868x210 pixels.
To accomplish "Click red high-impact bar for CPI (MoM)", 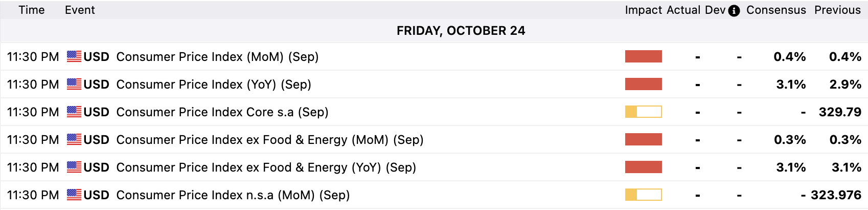I will [x=643, y=56].
